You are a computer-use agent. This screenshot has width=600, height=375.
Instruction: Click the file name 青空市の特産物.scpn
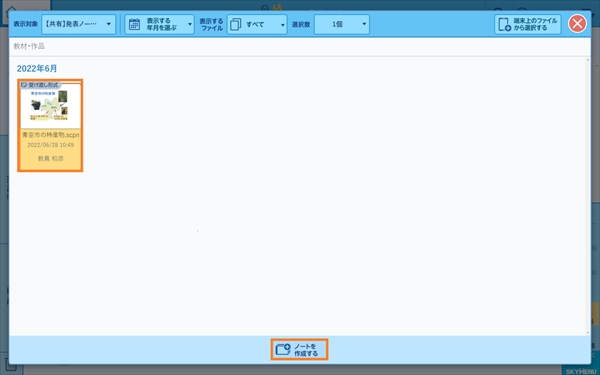pos(51,135)
